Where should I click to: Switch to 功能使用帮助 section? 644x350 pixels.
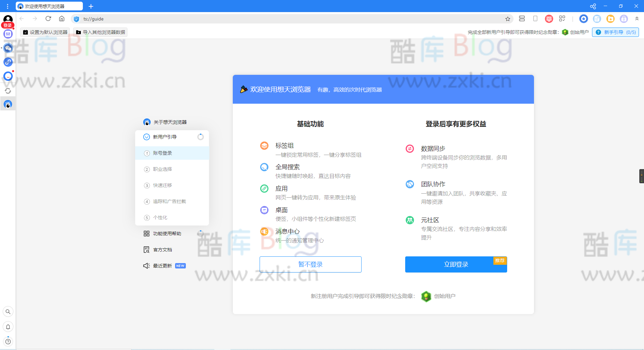tap(167, 233)
